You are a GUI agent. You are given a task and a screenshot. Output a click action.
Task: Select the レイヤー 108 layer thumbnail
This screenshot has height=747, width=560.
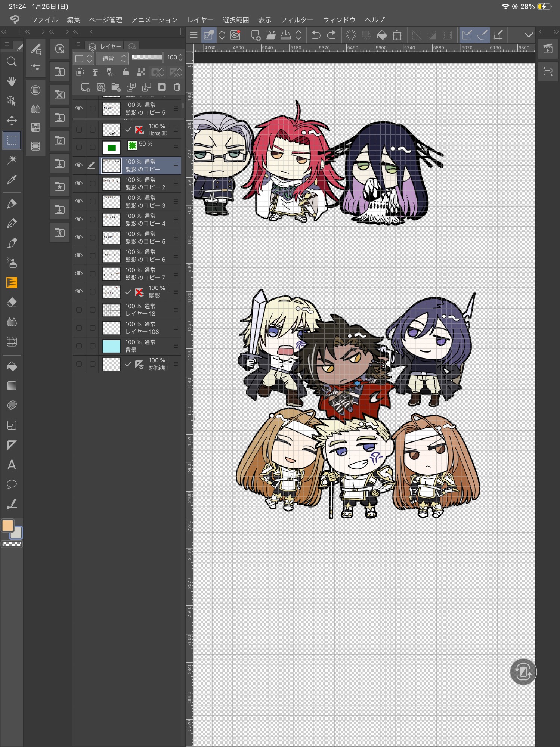111,328
